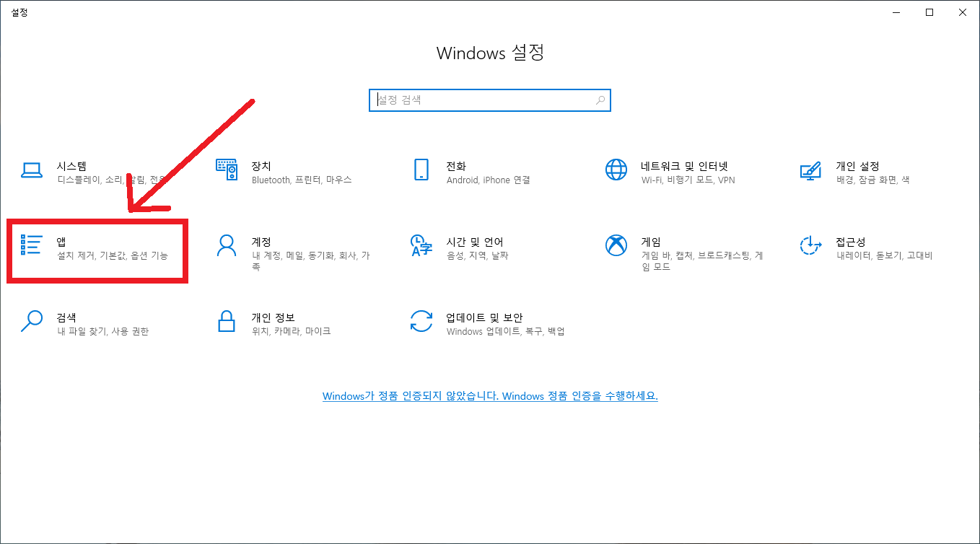The height and width of the screenshot is (544, 980).
Task: Click the 개인 설정 heading
Action: pos(857,166)
